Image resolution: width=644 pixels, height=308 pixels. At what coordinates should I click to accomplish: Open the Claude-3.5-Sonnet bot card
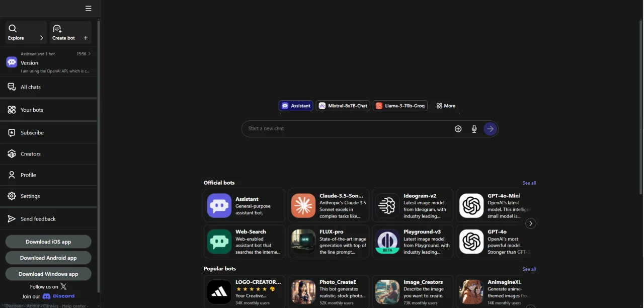329,205
